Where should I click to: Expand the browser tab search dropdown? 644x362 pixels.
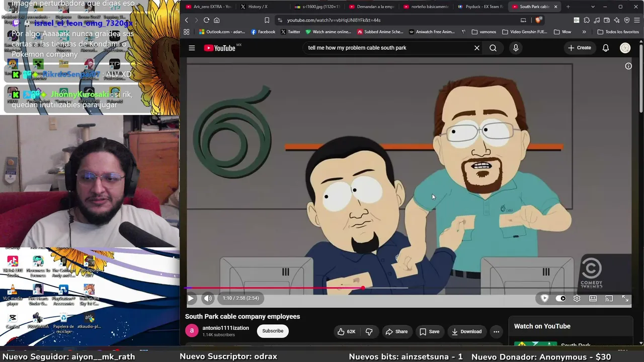593,7
